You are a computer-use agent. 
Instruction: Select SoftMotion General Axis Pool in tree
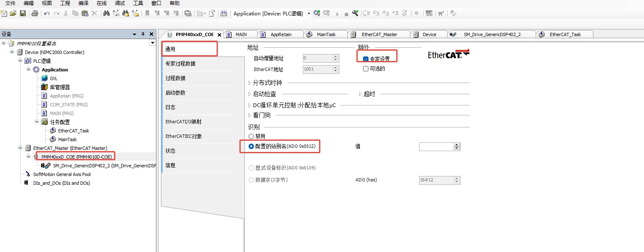tap(62, 174)
